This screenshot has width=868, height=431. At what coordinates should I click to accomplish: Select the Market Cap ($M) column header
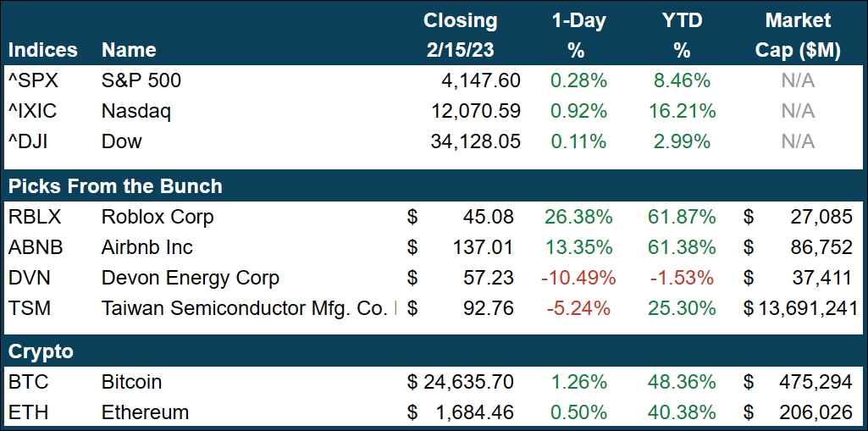point(798,36)
